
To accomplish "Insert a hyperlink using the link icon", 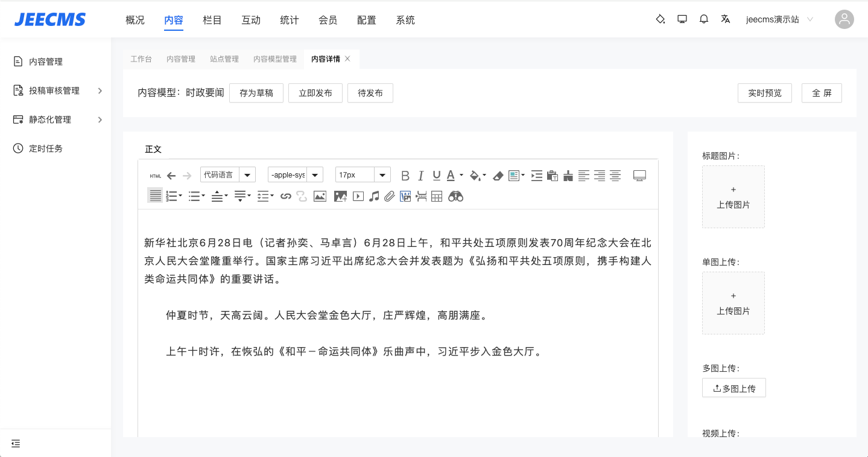I will 286,196.
